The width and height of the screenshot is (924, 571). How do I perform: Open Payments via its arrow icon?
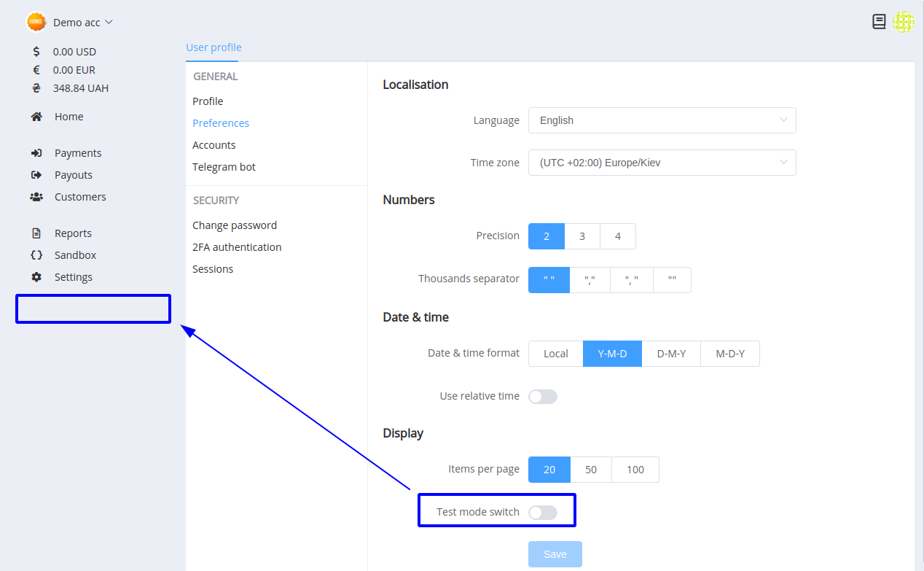(x=36, y=153)
